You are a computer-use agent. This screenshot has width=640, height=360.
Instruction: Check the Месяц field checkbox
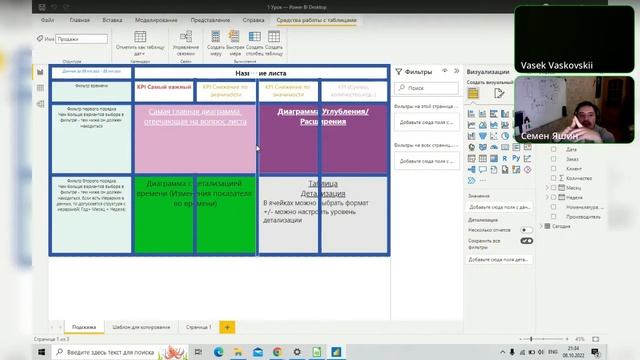coord(553,188)
